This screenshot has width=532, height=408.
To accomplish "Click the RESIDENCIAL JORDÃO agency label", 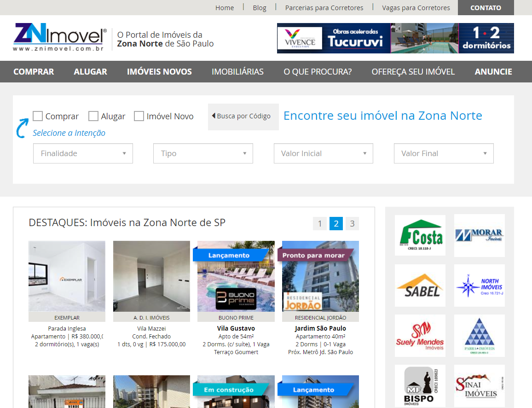I will point(321,318).
